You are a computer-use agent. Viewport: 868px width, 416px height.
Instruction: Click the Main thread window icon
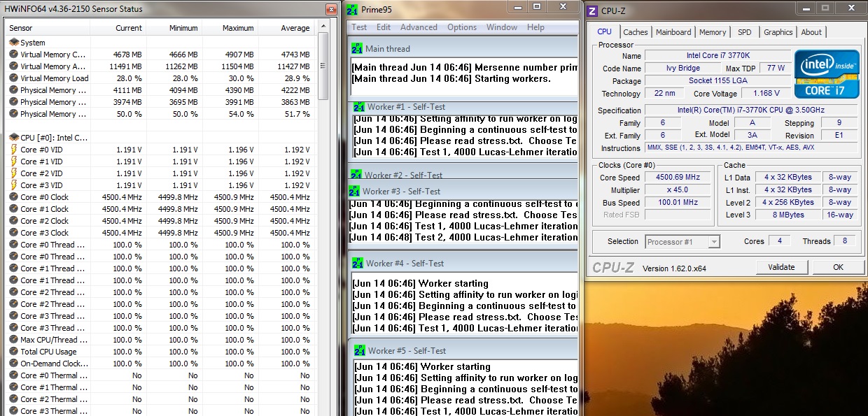click(358, 48)
